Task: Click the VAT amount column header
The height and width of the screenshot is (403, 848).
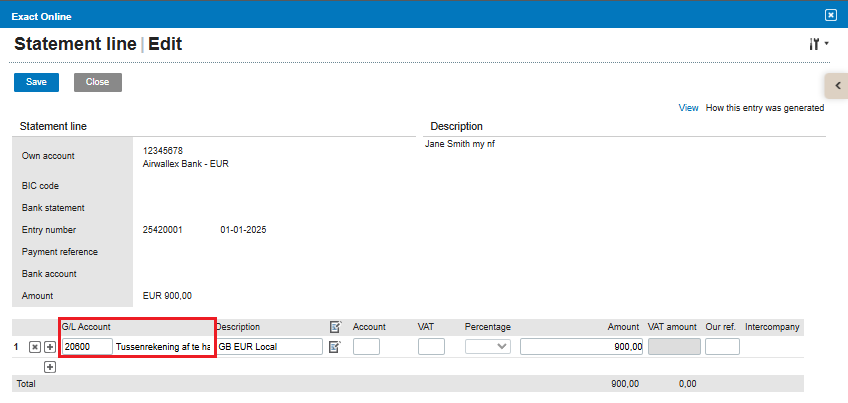Action: click(x=674, y=327)
